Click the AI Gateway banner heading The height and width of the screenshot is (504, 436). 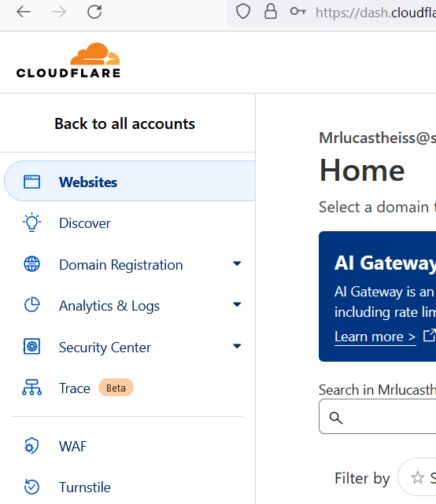[x=385, y=263]
